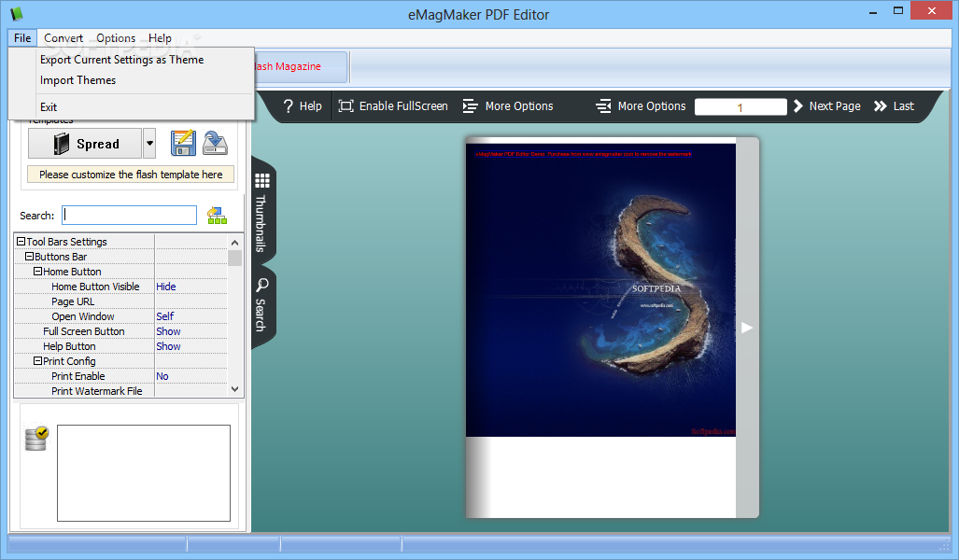Image resolution: width=959 pixels, height=560 pixels.
Task: Click the Search input field
Action: click(x=129, y=216)
